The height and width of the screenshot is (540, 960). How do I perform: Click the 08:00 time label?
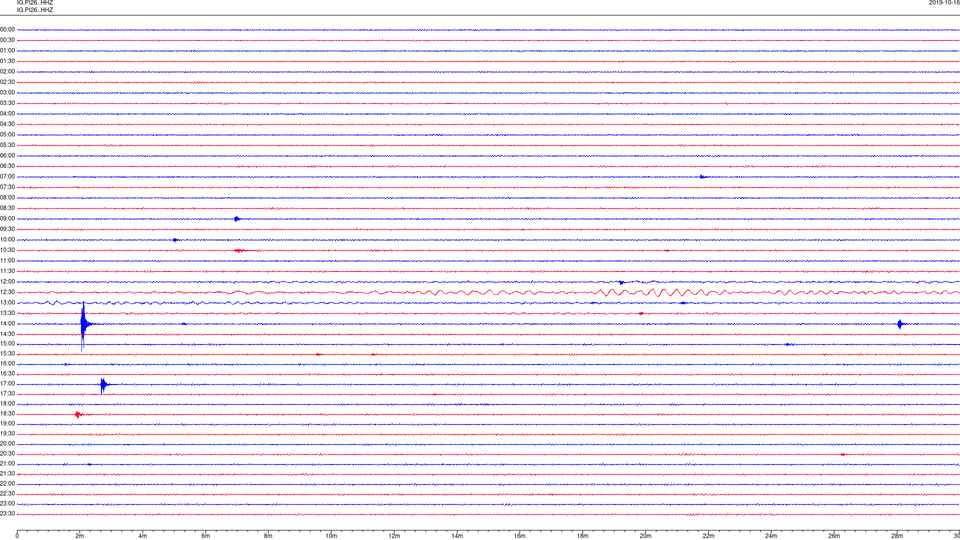(7, 198)
